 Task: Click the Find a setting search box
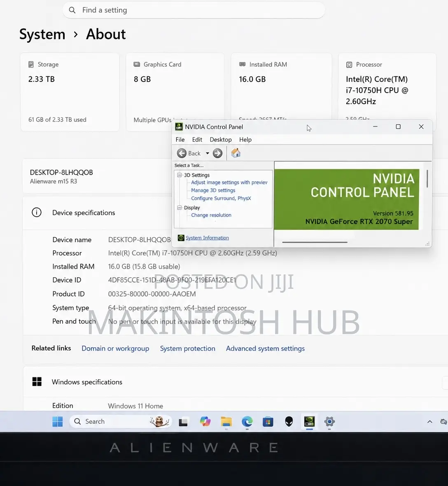[x=194, y=10]
